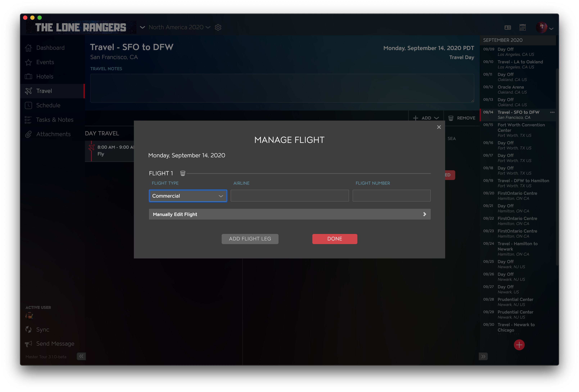579x392 pixels.
Task: Click the Dashboard home icon in sidebar
Action: click(28, 48)
